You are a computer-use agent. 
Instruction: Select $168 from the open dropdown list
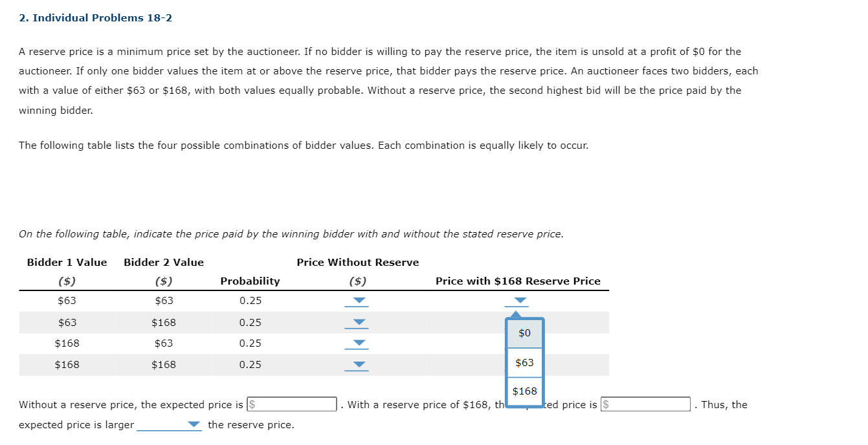[x=524, y=391]
